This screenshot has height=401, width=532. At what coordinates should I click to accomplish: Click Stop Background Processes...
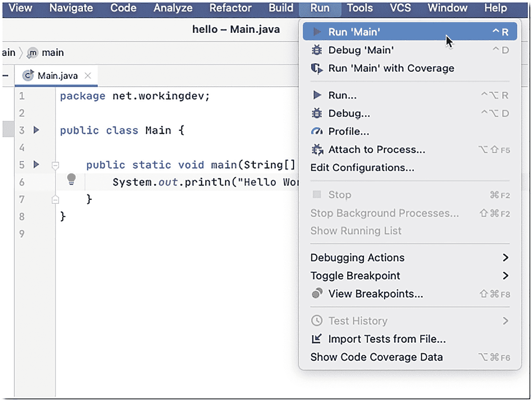pos(410,213)
